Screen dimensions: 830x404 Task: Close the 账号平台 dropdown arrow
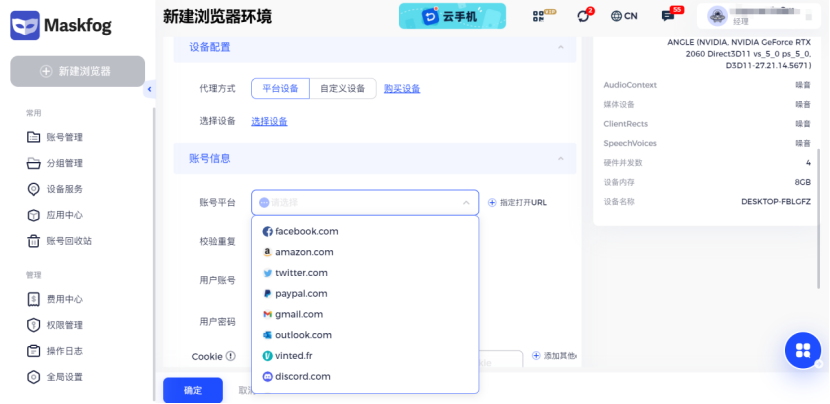point(466,202)
